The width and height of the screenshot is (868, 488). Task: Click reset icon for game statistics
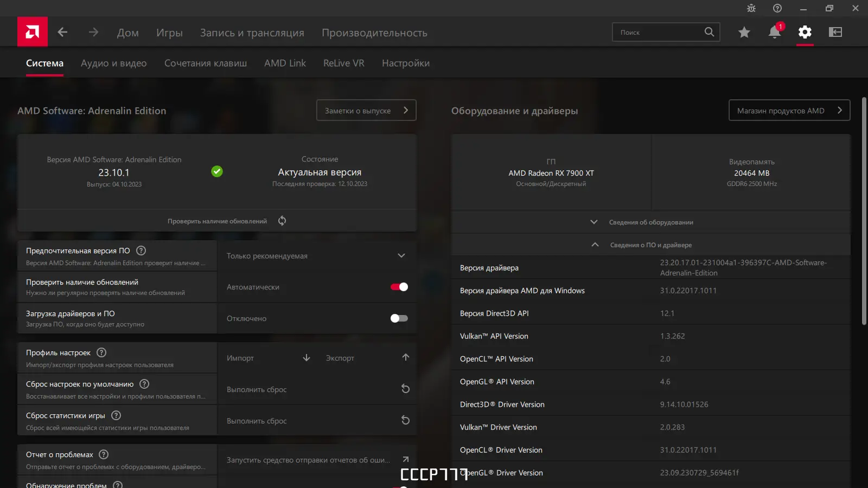405,420
